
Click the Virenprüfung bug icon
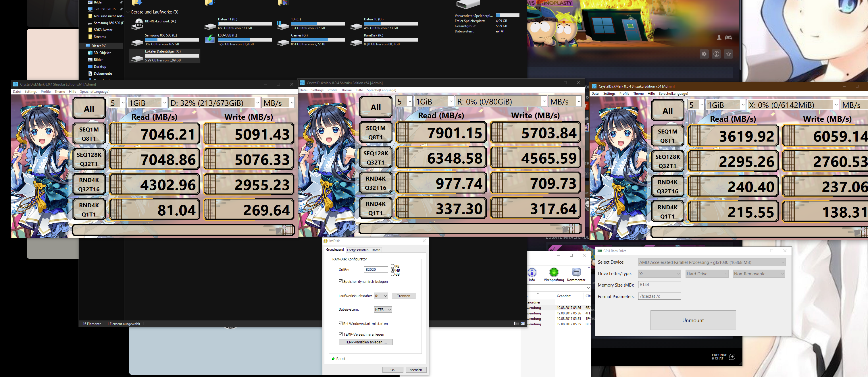click(x=553, y=272)
